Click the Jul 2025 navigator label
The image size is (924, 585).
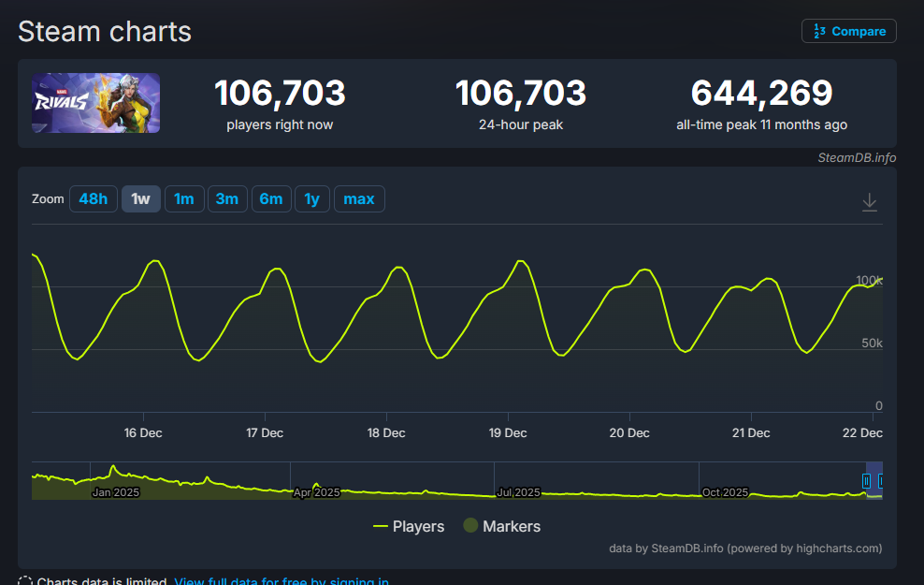click(518, 491)
